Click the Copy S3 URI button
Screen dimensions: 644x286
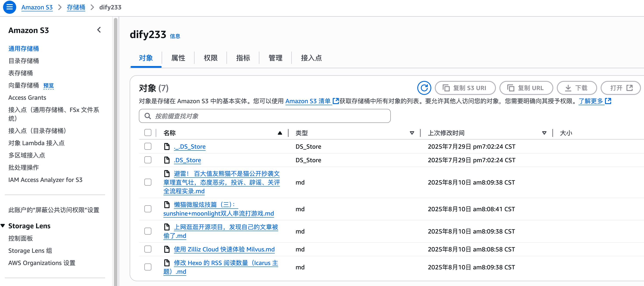(x=465, y=88)
